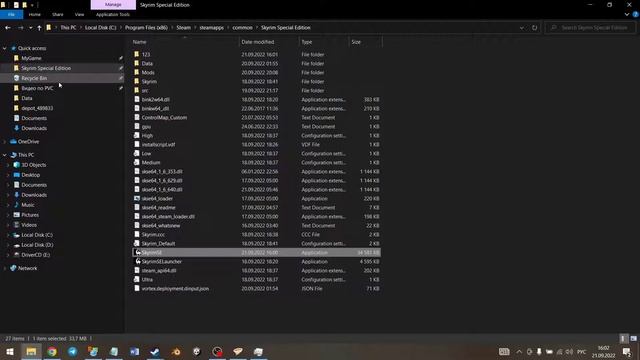Expand the OneDrive tree node
Image resolution: width=640 pixels, height=360 pixels.
(x=4, y=142)
